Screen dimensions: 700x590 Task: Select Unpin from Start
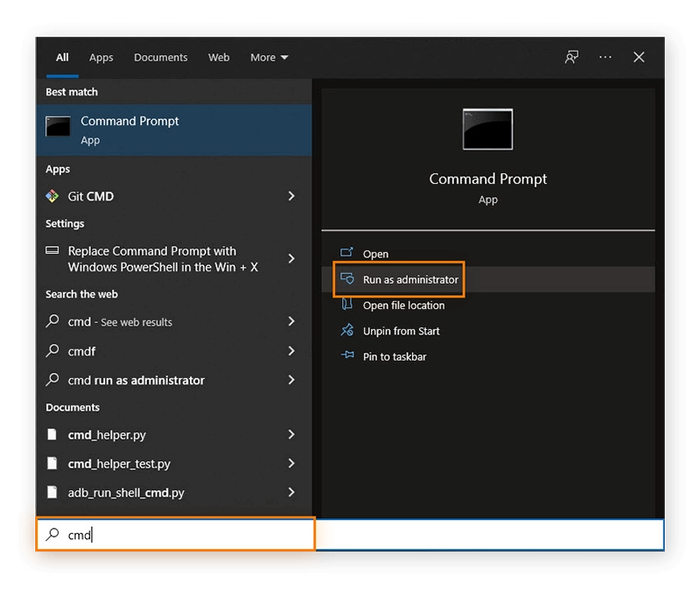point(488,331)
